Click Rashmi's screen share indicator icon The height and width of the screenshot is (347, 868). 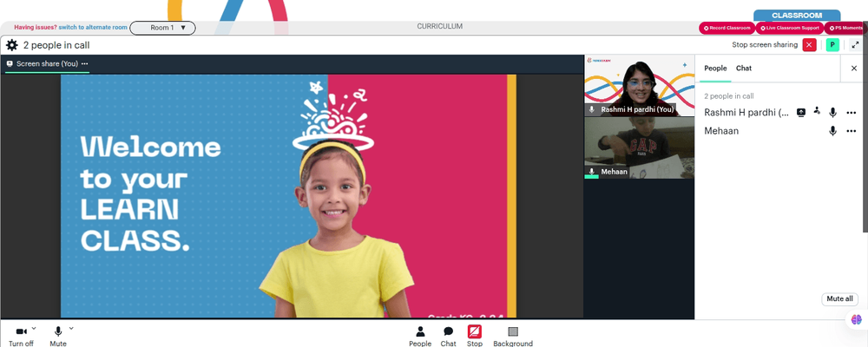[x=801, y=113]
